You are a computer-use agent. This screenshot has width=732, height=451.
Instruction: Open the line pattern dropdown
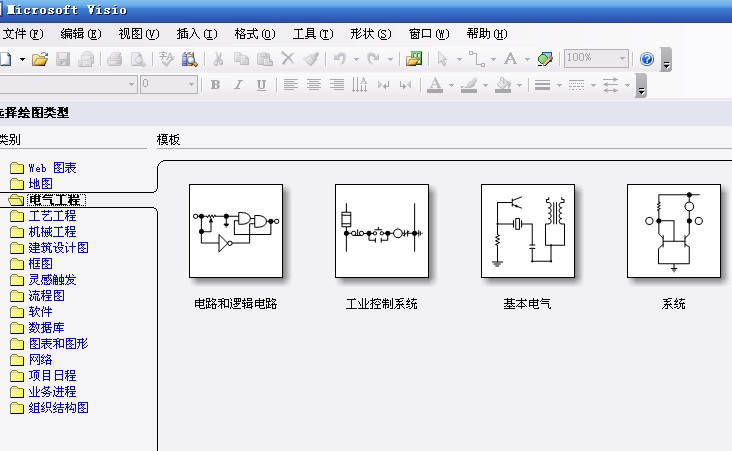coord(593,85)
